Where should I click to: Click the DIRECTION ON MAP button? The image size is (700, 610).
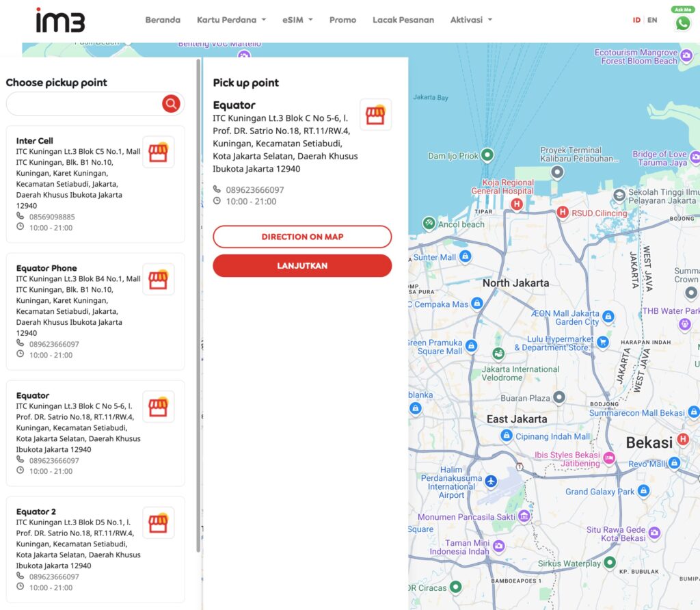302,237
